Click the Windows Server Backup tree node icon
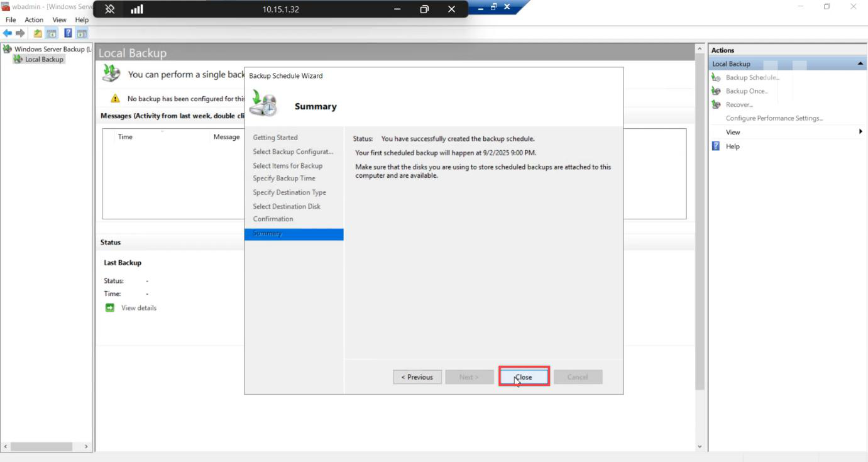This screenshot has height=462, width=868. (x=7, y=49)
